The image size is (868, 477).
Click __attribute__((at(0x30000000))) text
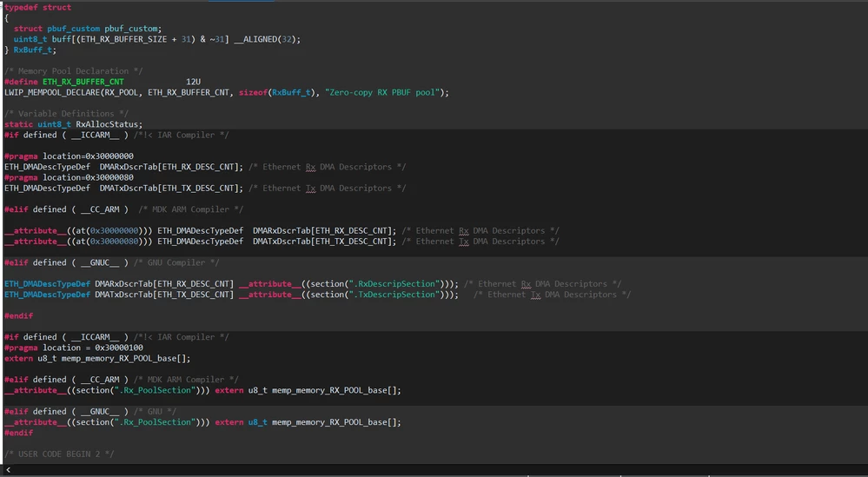coord(78,231)
